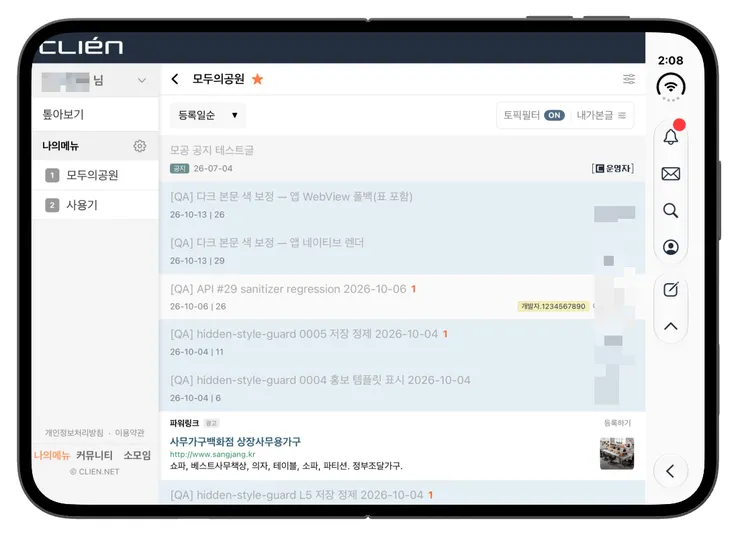Open post about WebView 폴백(표 포함)
The width and height of the screenshot is (740, 545).
coord(291,196)
